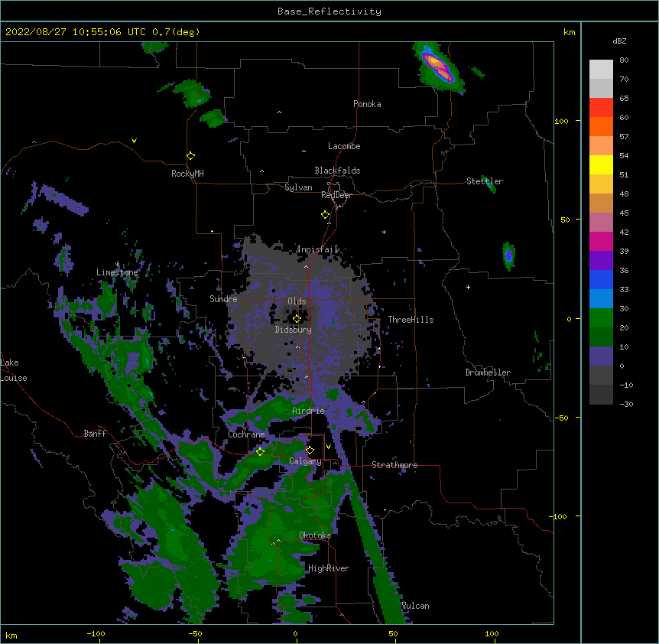
Task: Click the Stettler town label
Action: click(485, 181)
